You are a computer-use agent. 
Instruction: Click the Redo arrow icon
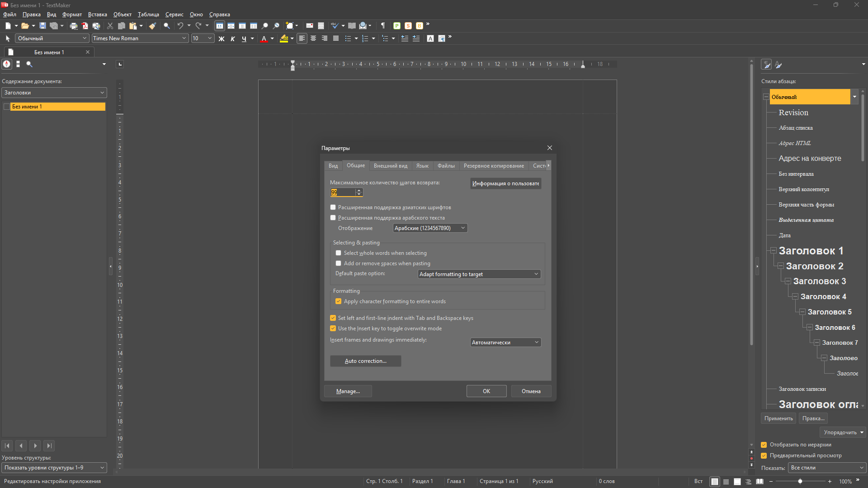point(198,26)
